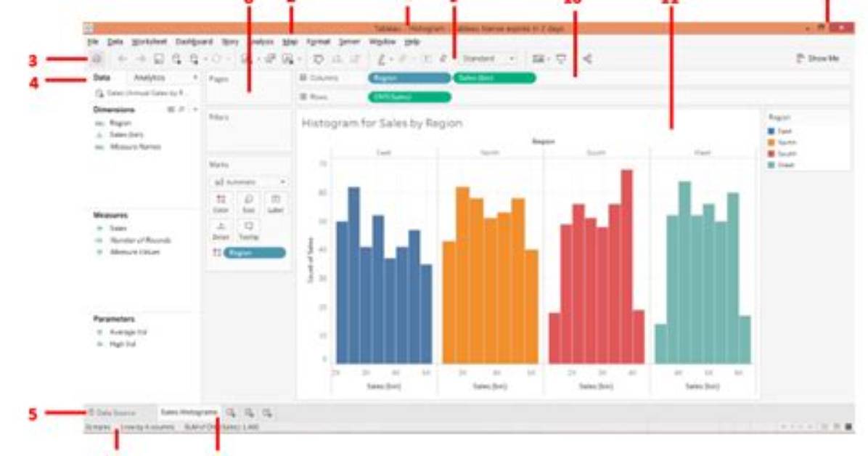Viewport: 868px width, 456px height.
Task: Click the West teal legend swatch
Action: tap(771, 165)
